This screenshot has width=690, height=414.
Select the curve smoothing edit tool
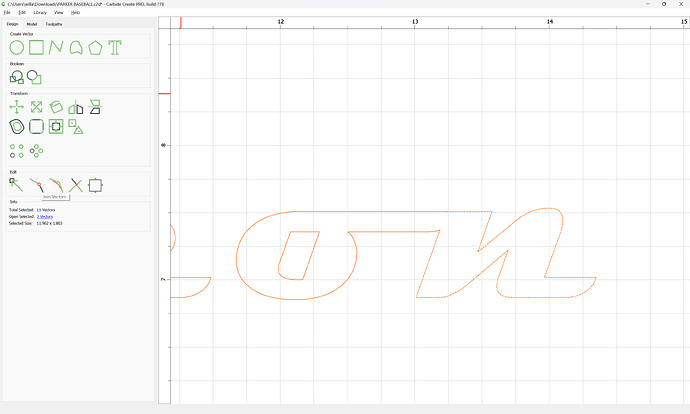coord(56,185)
